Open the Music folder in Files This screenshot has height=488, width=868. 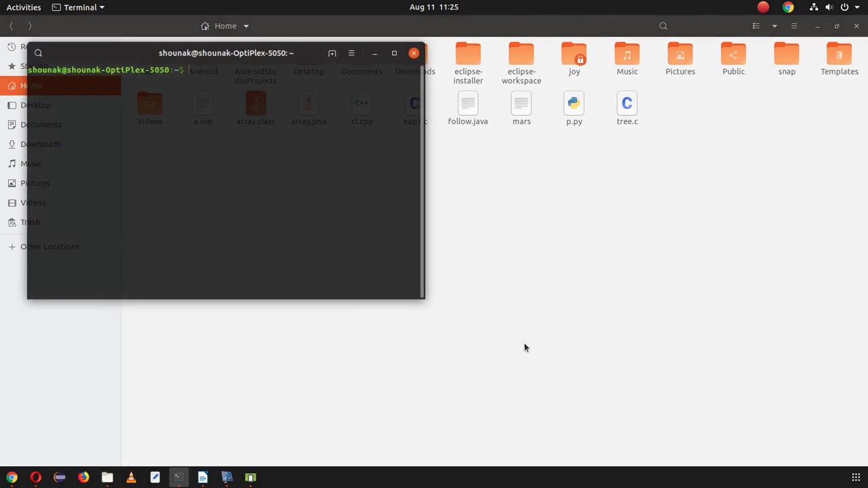pyautogui.click(x=627, y=59)
